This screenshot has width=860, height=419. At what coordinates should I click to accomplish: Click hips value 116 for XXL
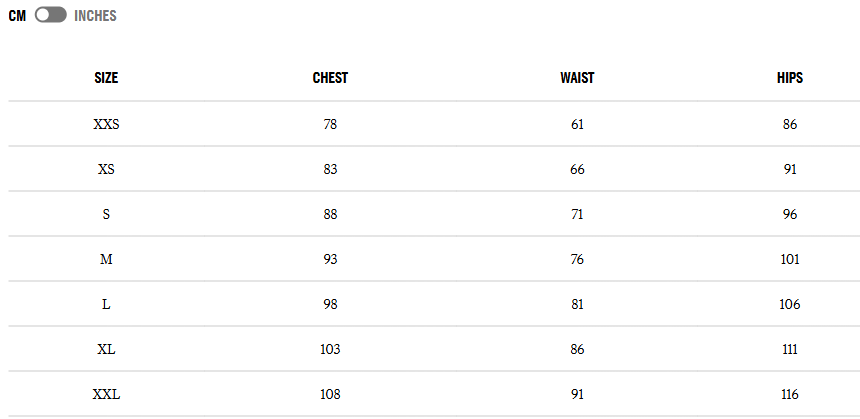pos(790,395)
